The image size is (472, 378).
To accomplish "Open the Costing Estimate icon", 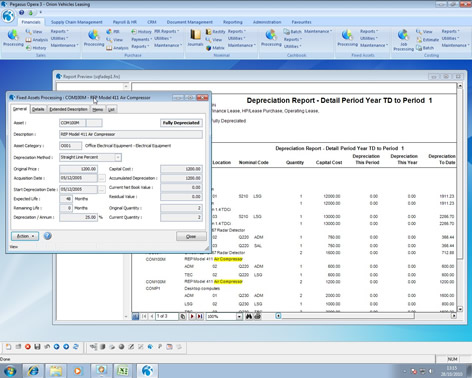I will (419, 40).
